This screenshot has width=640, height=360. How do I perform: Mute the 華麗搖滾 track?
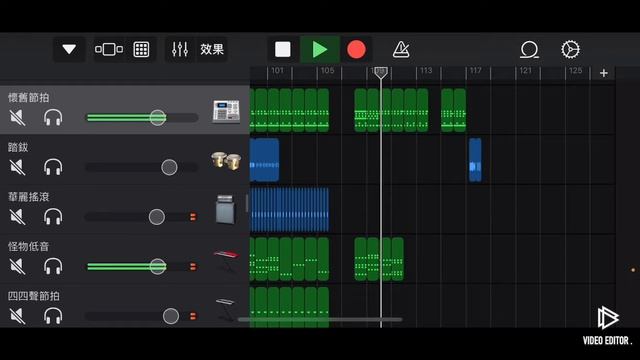(17, 217)
